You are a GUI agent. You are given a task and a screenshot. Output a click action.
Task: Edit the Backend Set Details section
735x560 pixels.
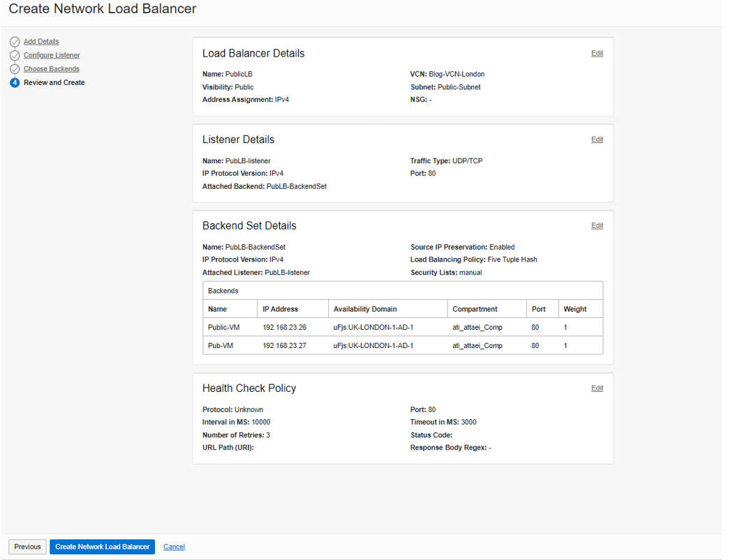597,226
